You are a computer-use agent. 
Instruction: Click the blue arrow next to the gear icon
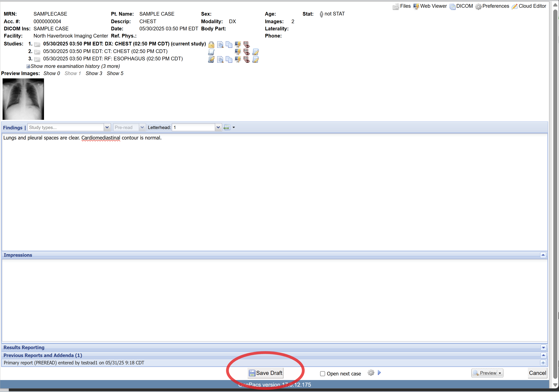point(379,372)
